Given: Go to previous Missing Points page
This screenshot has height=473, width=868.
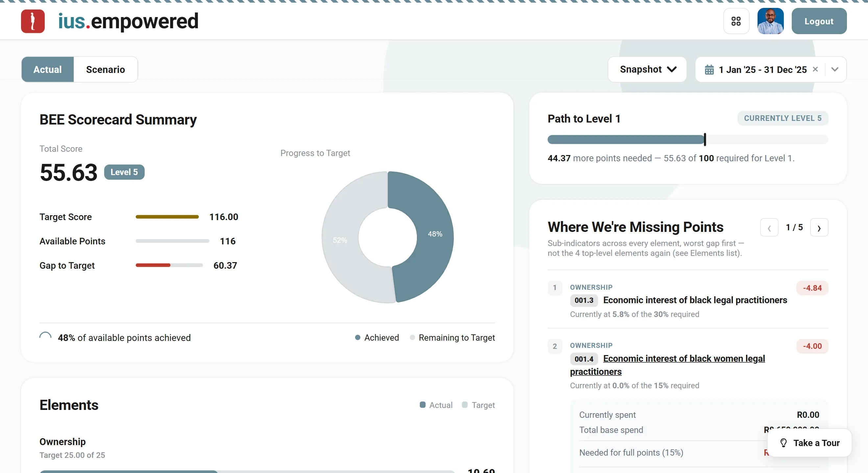Looking at the screenshot, I should (x=769, y=228).
